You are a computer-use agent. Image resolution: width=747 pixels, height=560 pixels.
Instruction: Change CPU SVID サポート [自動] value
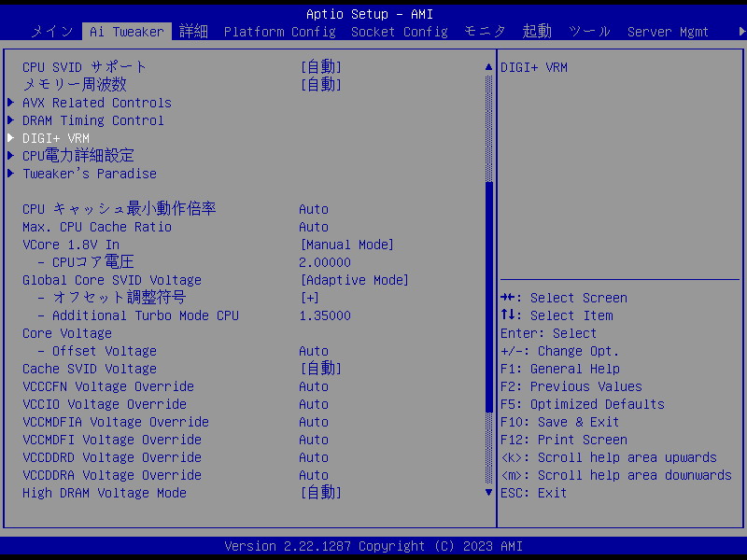click(320, 67)
